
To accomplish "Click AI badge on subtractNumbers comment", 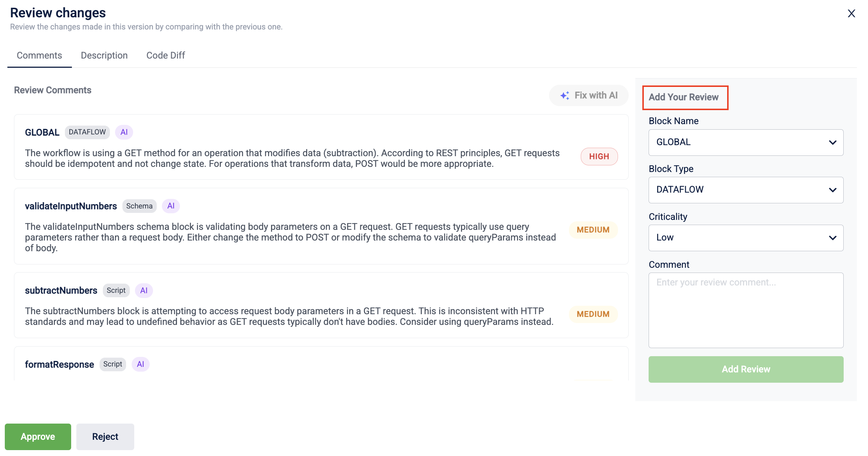I will click(x=144, y=291).
